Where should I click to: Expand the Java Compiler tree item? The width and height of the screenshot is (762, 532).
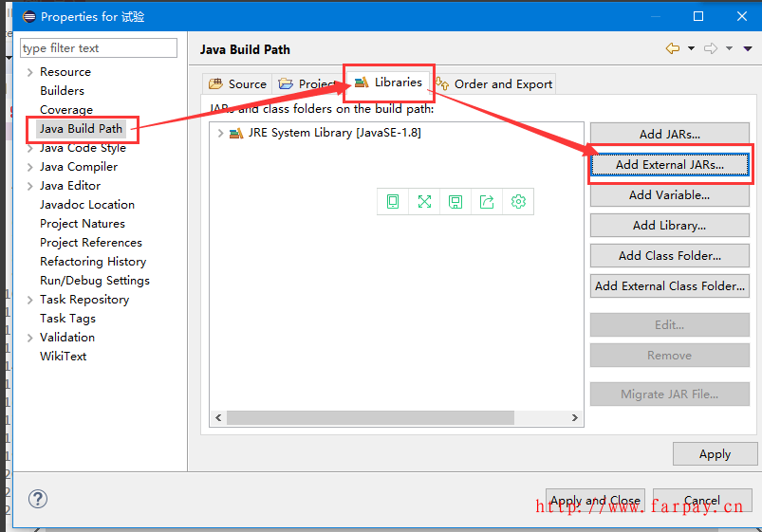click(x=30, y=167)
